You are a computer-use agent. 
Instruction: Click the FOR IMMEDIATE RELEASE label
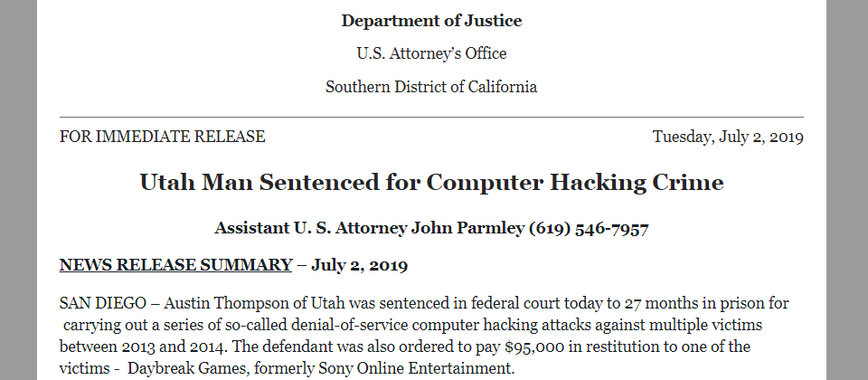point(162,137)
